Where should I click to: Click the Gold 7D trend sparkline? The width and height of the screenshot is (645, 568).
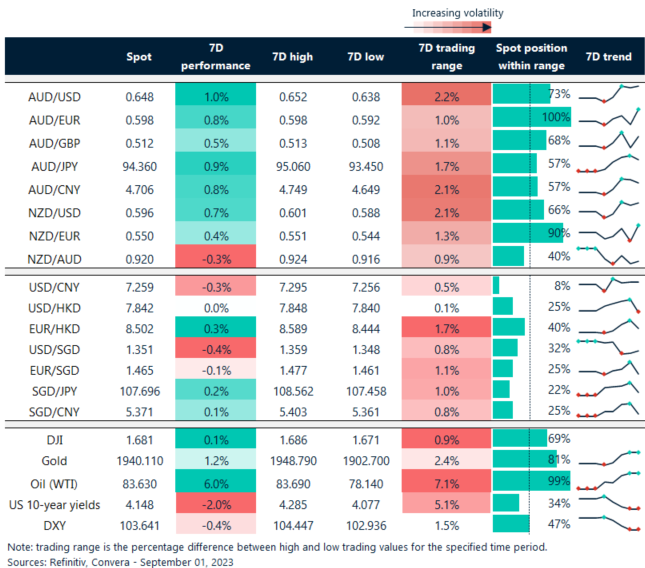coord(608,460)
